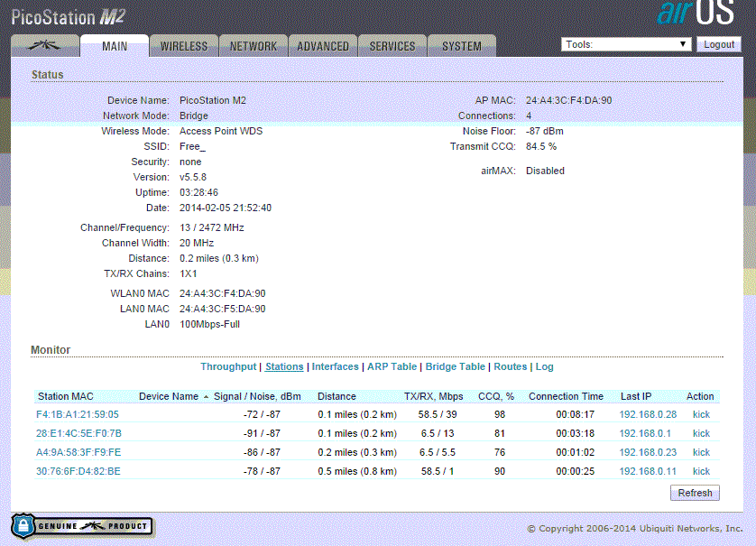Click the Network Mode value Bridge
Screen dimensions: 756x546
coord(194,116)
